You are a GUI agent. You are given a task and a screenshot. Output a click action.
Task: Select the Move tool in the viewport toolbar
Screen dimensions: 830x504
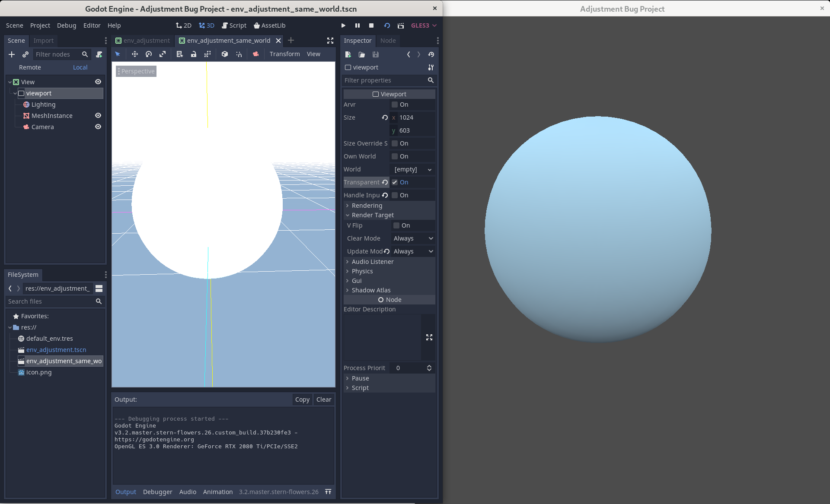pos(134,54)
